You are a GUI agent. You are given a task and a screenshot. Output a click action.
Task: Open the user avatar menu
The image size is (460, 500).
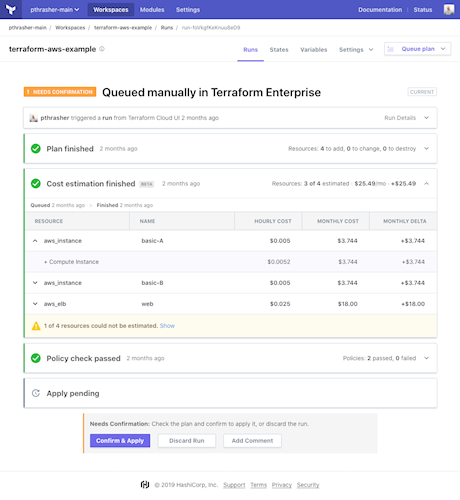click(449, 9)
